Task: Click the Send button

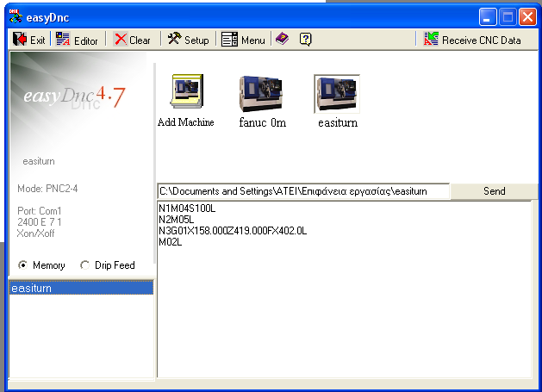Action: point(494,191)
